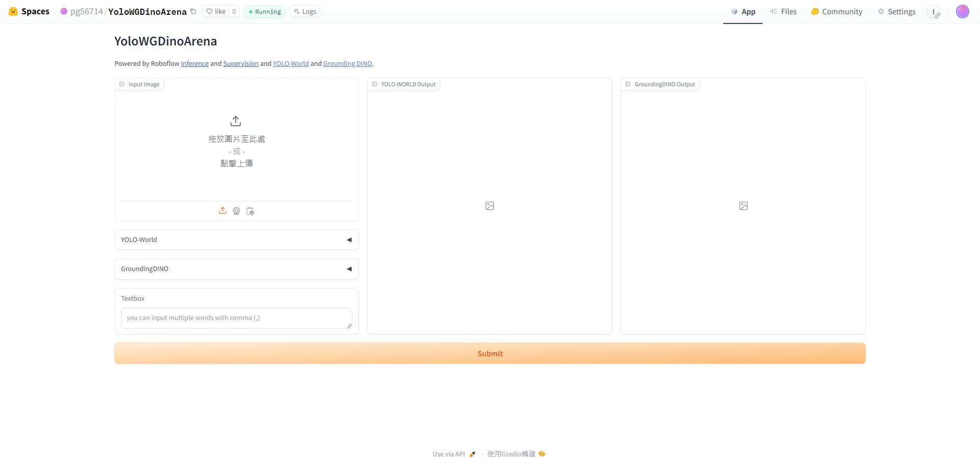Open the YoloWGDinoArena space name link

pyautogui.click(x=147, y=12)
